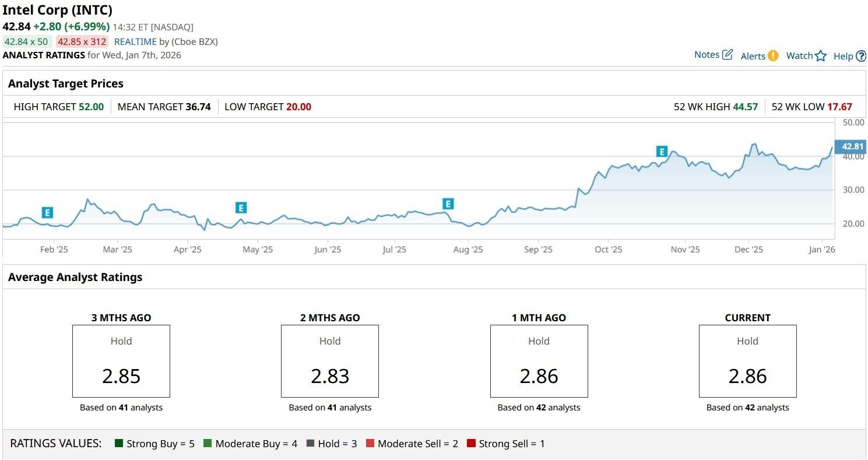Click the Moderate Buy green swatch
868x460 pixels.
[x=208, y=444]
